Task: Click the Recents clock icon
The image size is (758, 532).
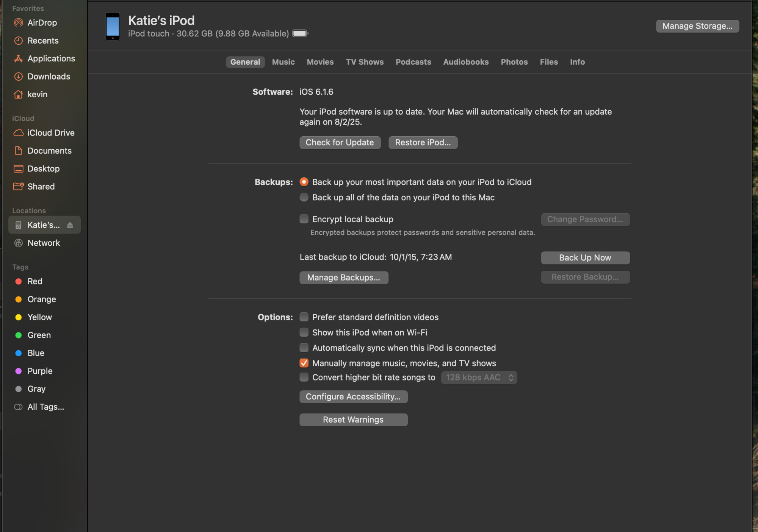Action: click(18, 41)
